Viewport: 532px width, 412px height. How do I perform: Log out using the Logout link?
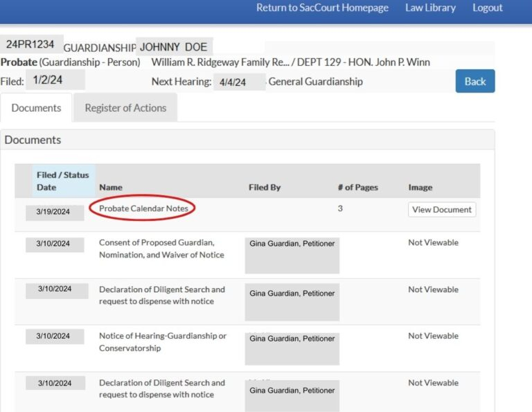tap(487, 8)
